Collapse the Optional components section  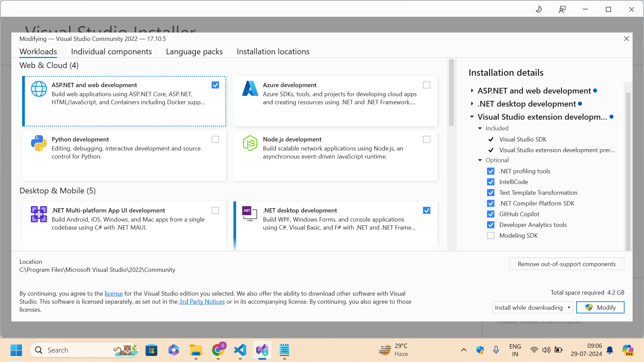pos(480,160)
